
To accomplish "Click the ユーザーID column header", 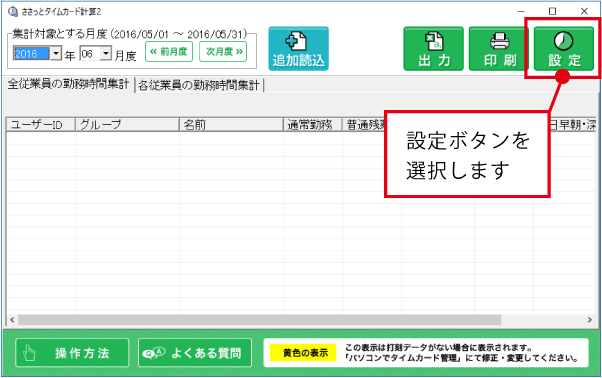I will pos(41,125).
